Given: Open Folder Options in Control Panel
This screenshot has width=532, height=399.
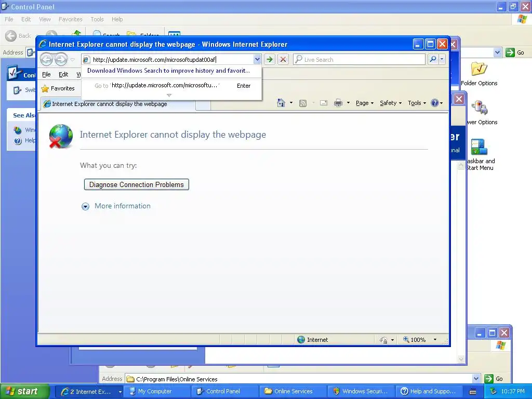Looking at the screenshot, I should pos(478,74).
